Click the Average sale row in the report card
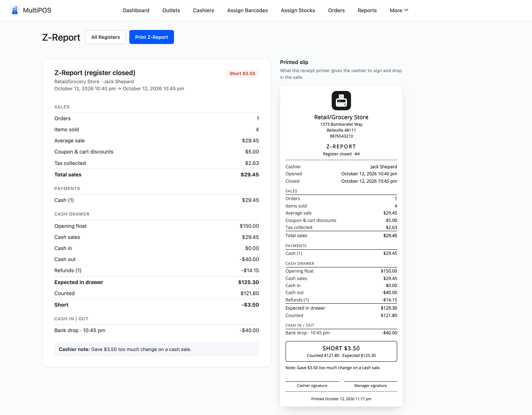 (156, 140)
